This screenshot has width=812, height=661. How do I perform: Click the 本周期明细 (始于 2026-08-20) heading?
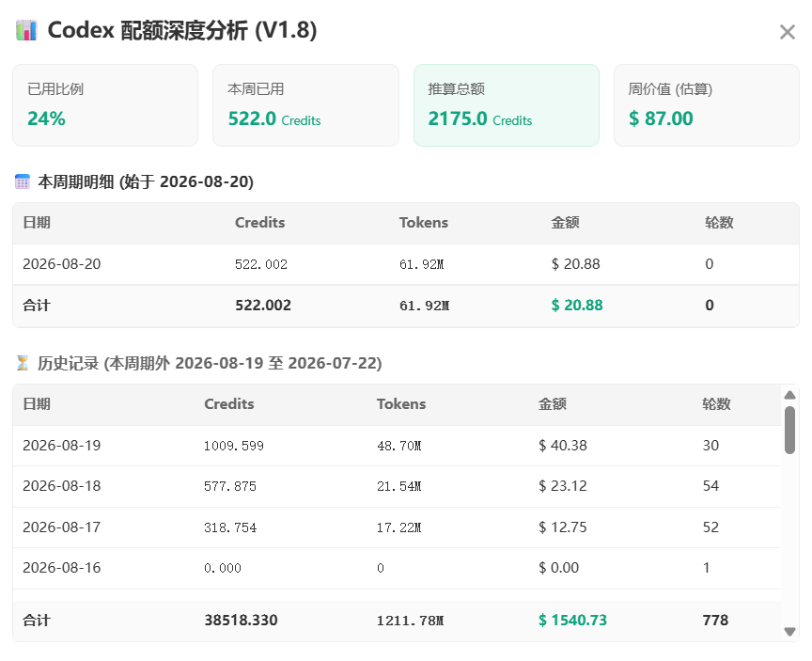pos(146,181)
